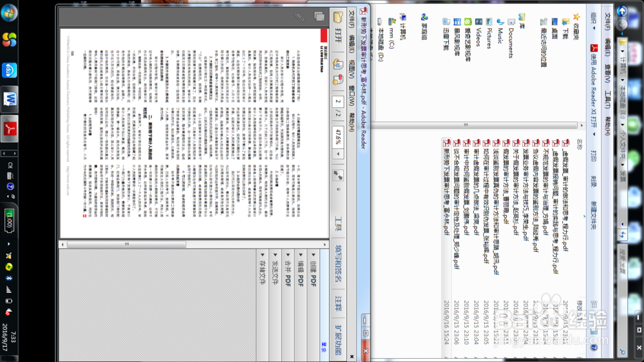Viewport: 644px width, 362px height.
Task: Select file 新形势下发票审计思考_富永林.pdf
Action: [446, 187]
